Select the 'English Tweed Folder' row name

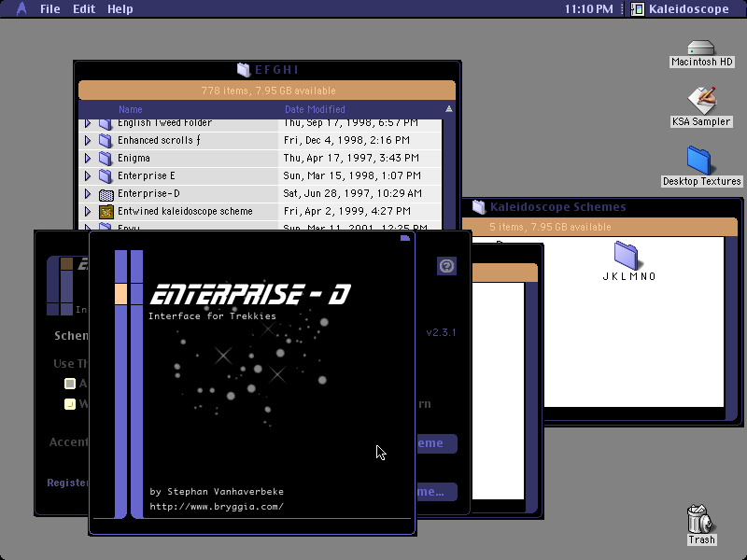click(x=165, y=123)
